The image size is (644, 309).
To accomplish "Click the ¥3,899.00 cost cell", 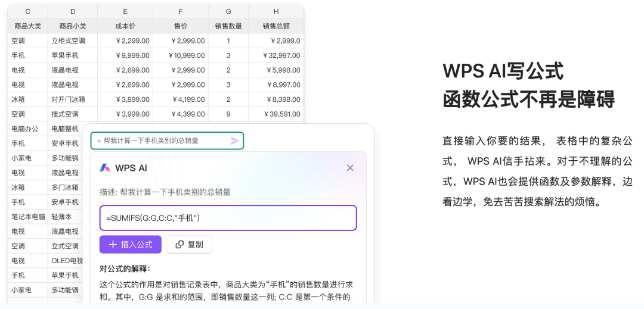I will 125,99.
